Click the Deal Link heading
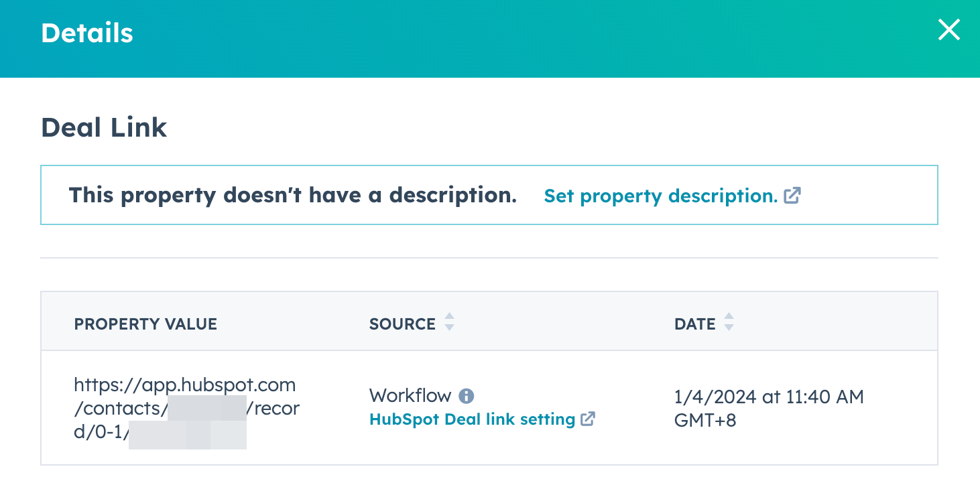Image resolution: width=980 pixels, height=485 pixels. coord(105,127)
